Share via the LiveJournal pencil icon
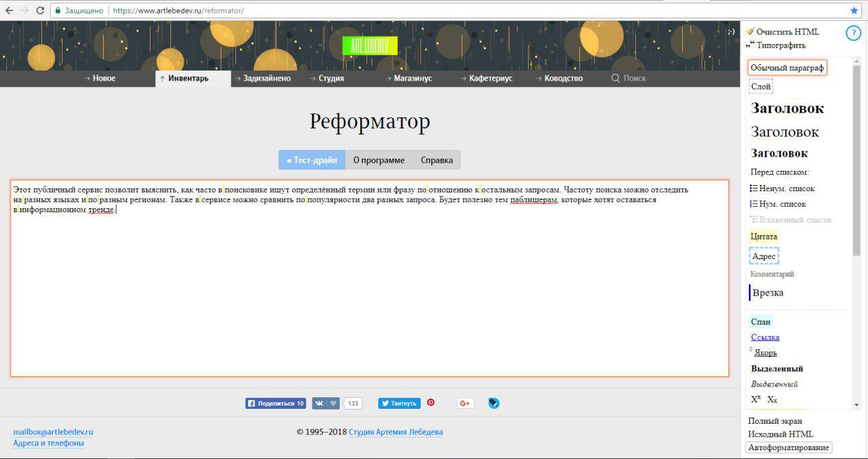This screenshot has height=459, width=868. [494, 403]
